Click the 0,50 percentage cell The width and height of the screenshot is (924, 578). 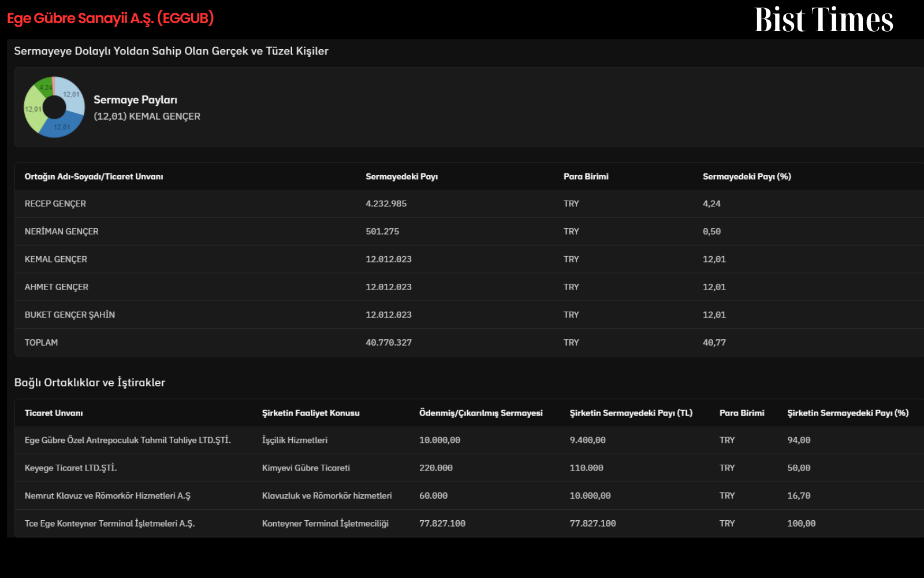pyautogui.click(x=711, y=231)
